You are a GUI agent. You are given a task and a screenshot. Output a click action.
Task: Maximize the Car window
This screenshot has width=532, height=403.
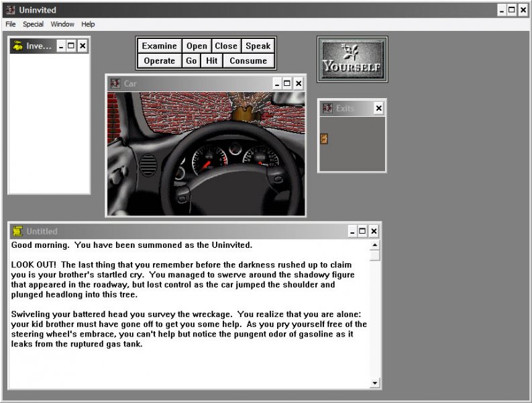287,83
